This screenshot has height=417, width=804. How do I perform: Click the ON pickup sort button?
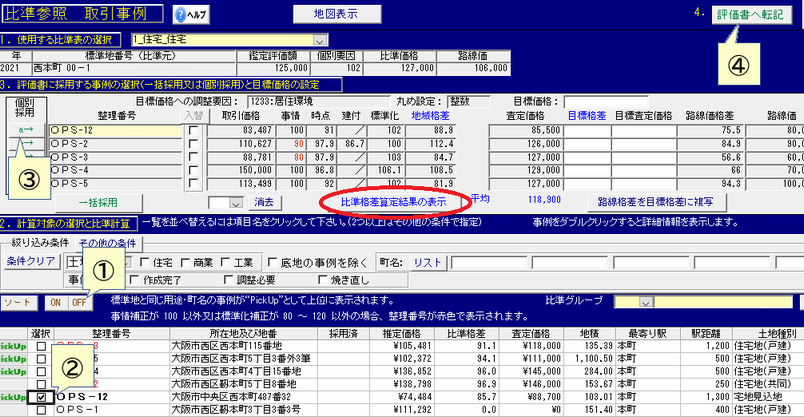click(56, 302)
